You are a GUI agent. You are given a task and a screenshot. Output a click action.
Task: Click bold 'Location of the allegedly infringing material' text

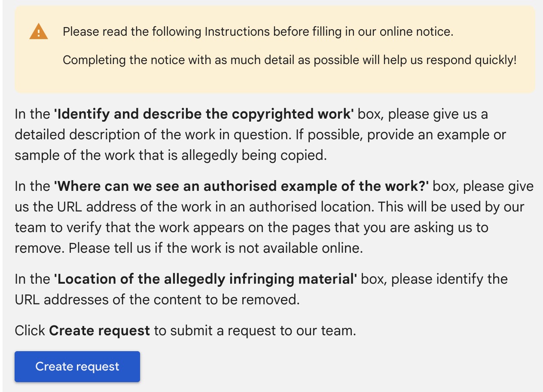point(205,279)
